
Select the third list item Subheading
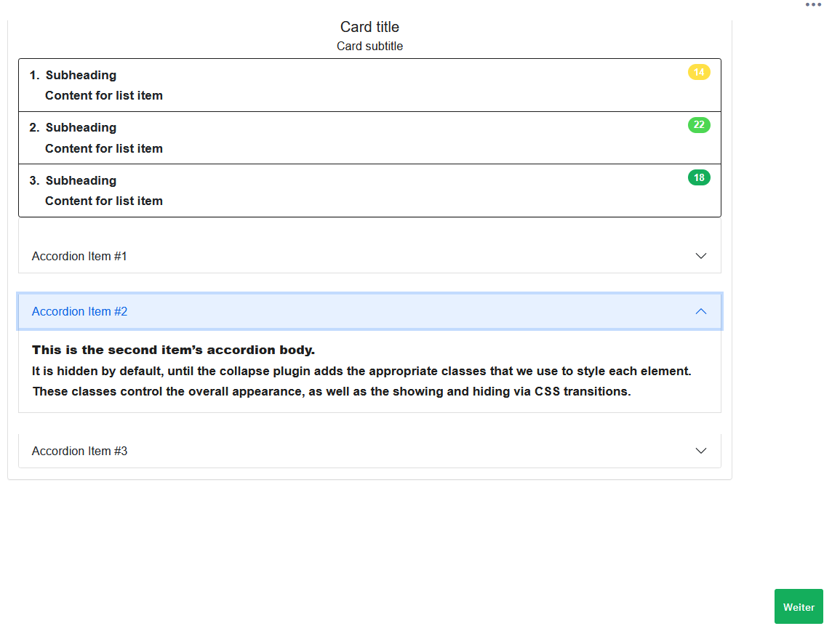81,180
